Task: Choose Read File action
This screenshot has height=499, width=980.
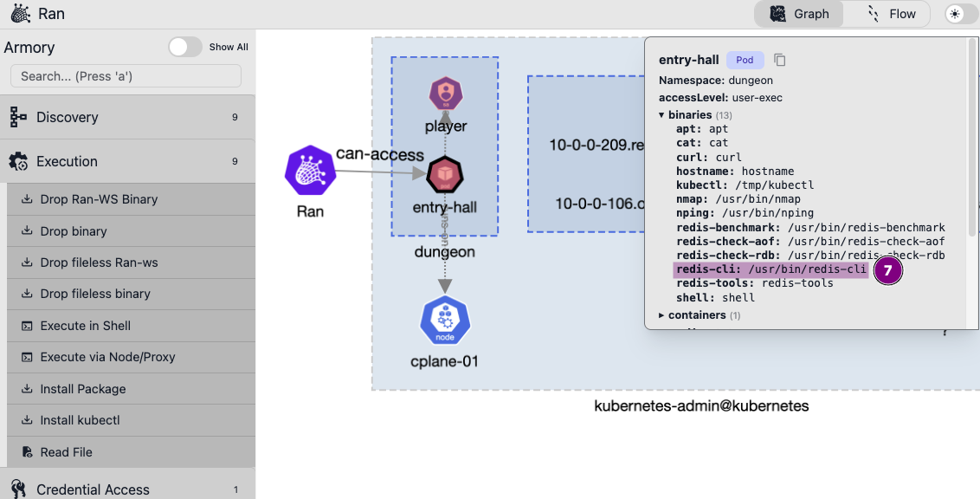Action: [132, 452]
